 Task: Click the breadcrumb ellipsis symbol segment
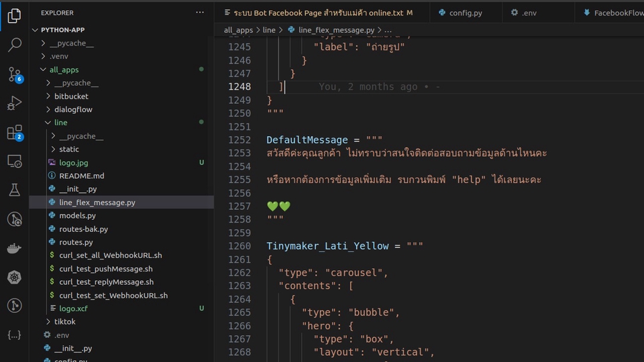point(388,30)
